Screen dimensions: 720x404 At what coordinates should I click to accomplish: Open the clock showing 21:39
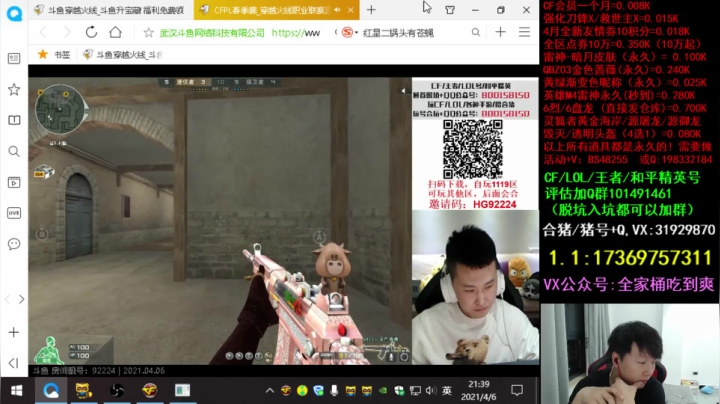coord(478,391)
